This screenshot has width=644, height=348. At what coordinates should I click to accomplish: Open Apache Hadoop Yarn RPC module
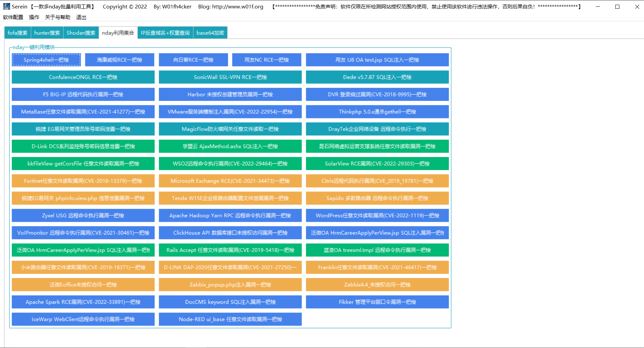(230, 215)
